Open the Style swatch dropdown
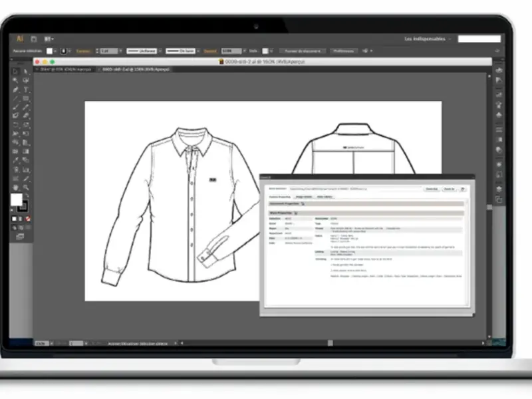The width and height of the screenshot is (532, 399). coord(271,51)
